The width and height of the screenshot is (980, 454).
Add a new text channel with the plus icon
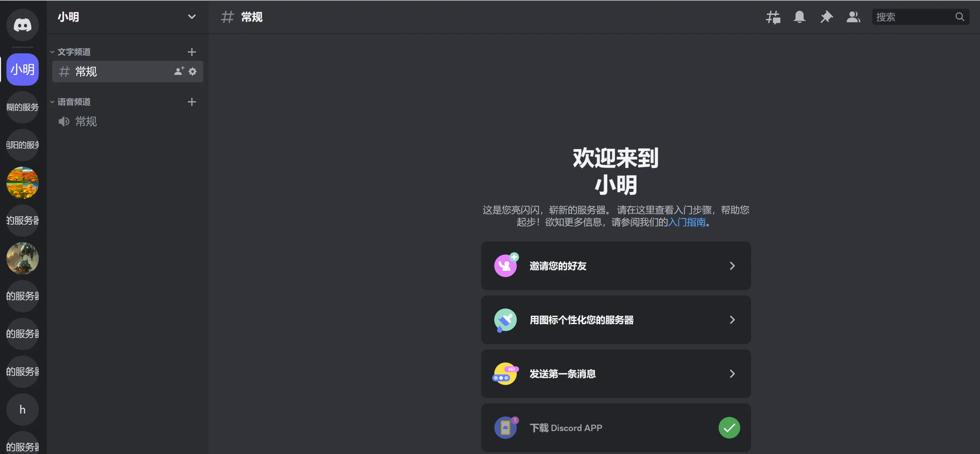[x=192, y=52]
